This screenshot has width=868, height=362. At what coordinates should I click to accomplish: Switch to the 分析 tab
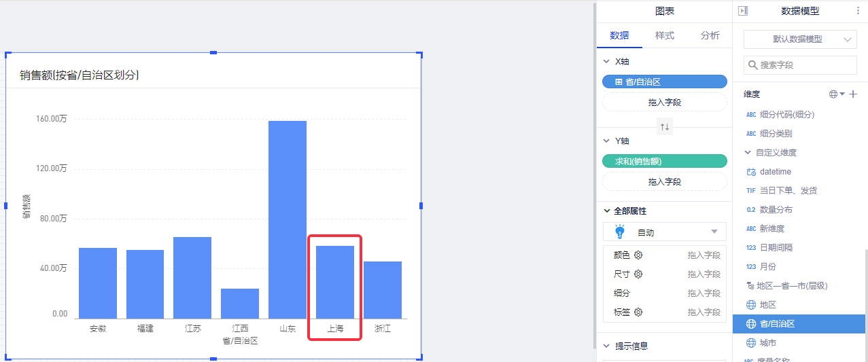[x=710, y=35]
